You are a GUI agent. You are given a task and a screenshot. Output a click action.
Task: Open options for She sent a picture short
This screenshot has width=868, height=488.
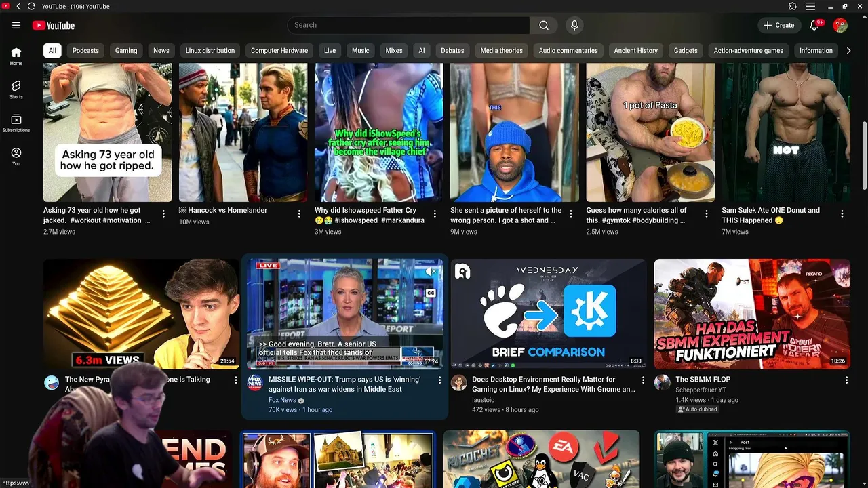pyautogui.click(x=570, y=213)
